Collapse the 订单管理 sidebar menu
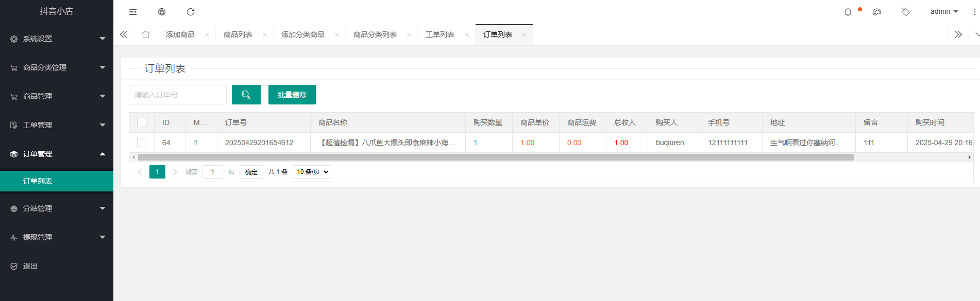This screenshot has height=301, width=980. click(57, 154)
